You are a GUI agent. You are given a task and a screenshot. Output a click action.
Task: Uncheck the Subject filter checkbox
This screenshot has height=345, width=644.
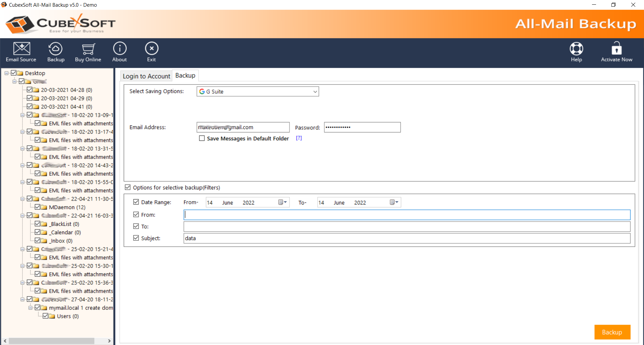coord(136,238)
